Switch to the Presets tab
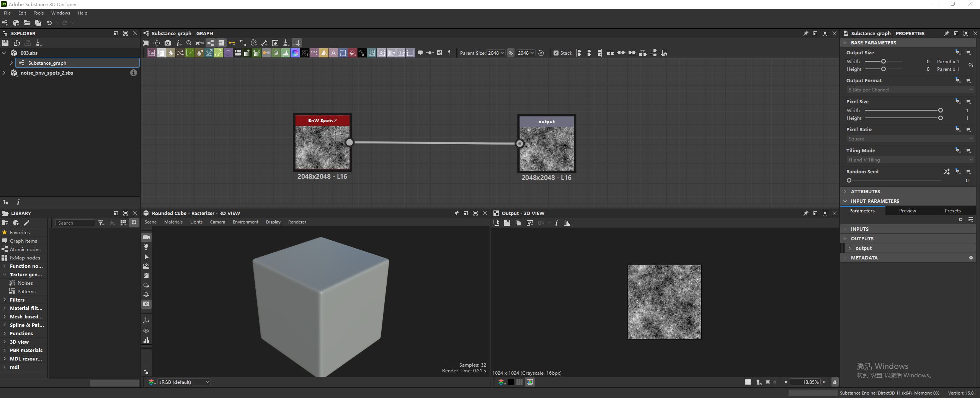This screenshot has width=980, height=398. 952,211
